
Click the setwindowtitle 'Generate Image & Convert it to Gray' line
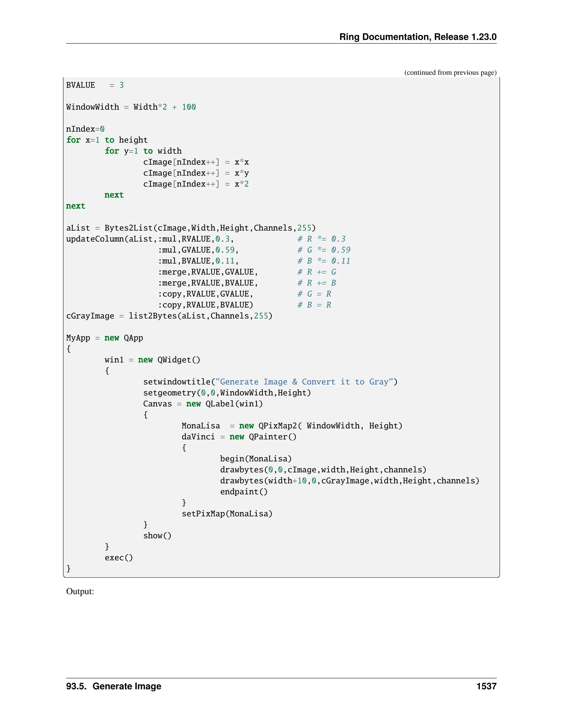coord(271,382)
